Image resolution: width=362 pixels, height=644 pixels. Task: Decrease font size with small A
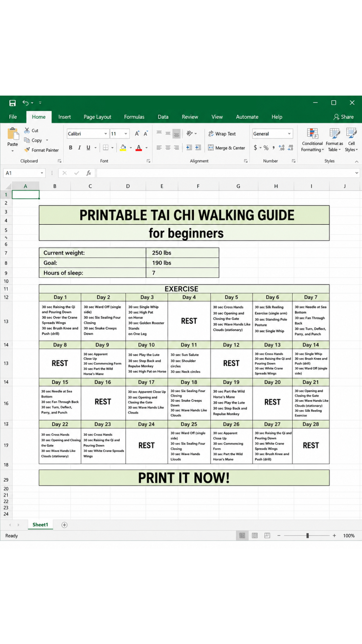pyautogui.click(x=146, y=133)
